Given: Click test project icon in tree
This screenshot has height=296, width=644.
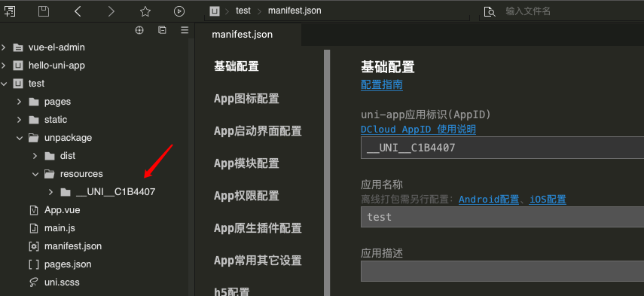Looking at the screenshot, I should click(17, 84).
